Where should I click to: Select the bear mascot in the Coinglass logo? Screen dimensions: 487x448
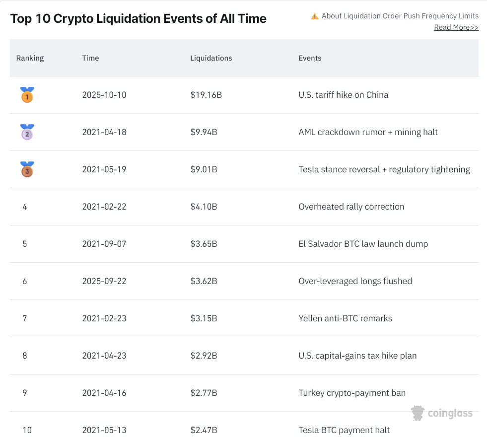(417, 413)
